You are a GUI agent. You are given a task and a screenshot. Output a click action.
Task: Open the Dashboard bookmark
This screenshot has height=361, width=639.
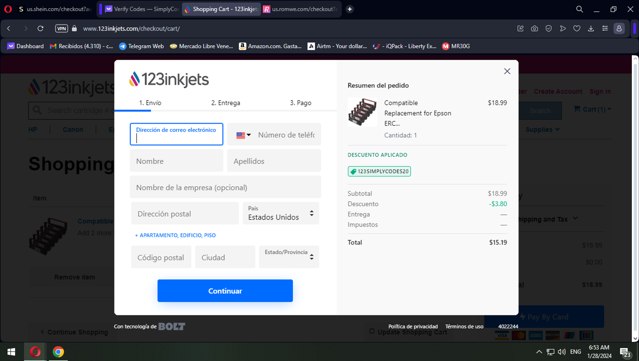(25, 46)
